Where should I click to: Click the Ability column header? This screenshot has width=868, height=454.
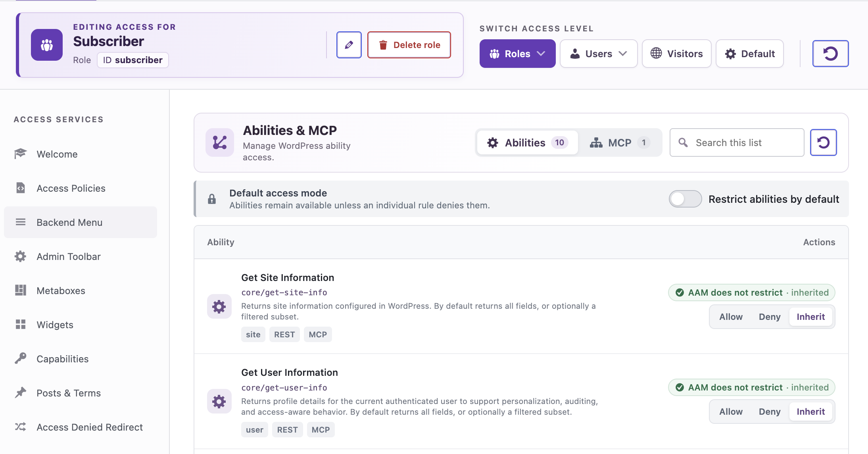[x=221, y=242]
